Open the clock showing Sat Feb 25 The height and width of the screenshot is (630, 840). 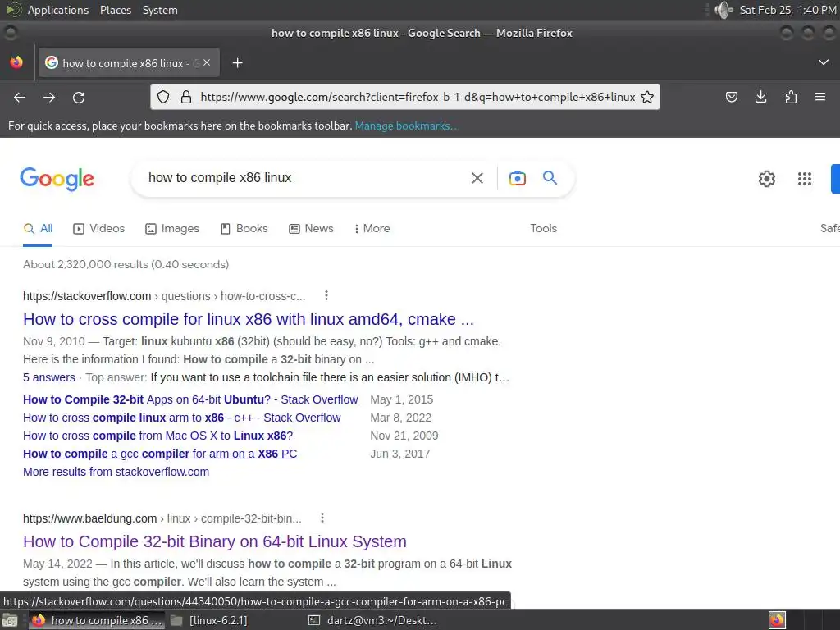click(787, 10)
